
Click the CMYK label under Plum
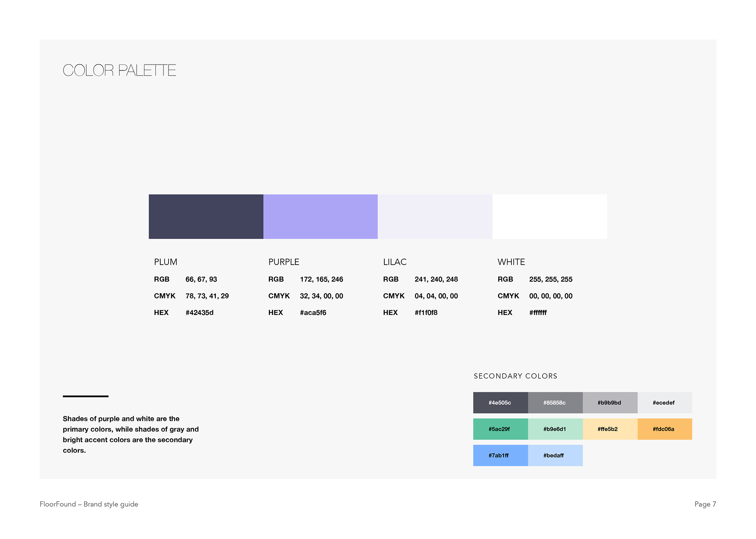point(165,296)
